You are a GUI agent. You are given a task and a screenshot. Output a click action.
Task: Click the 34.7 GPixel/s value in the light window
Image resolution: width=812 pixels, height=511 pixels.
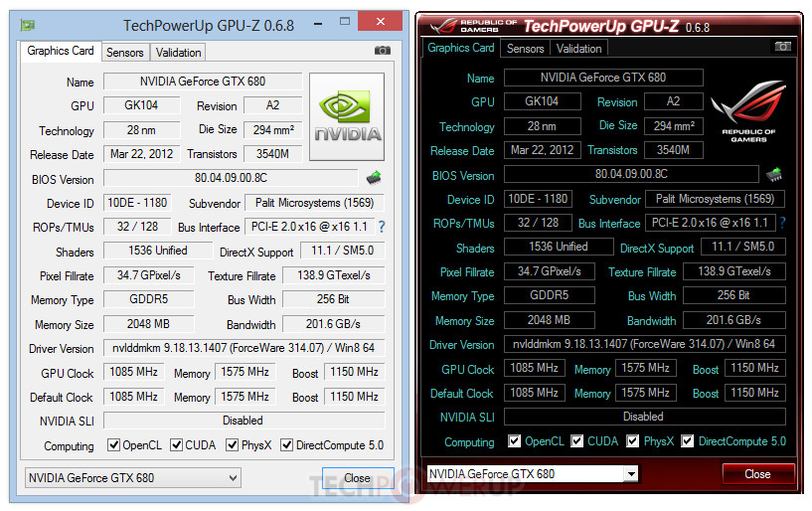click(149, 275)
